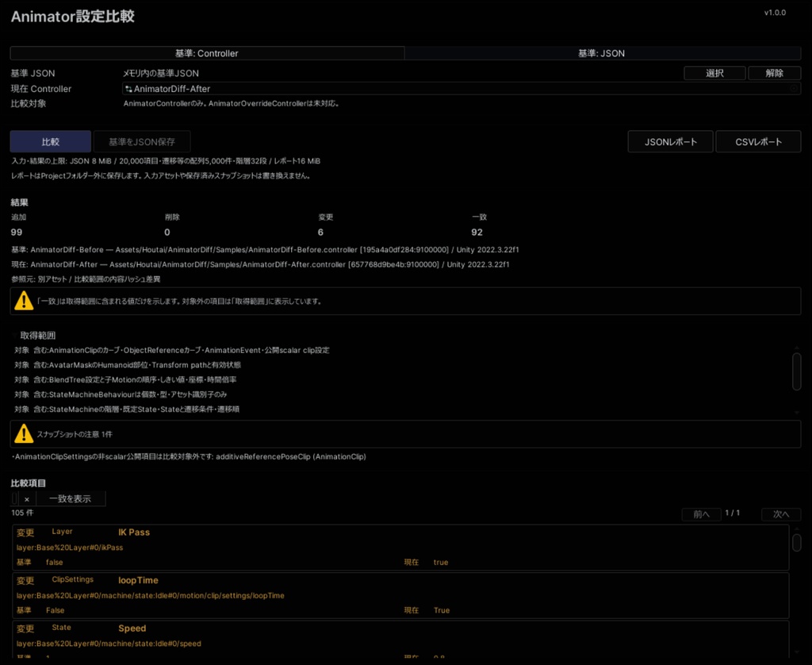Click the down arrow of the 取得範囲 scrollbar
The image size is (812, 665).
796,412
